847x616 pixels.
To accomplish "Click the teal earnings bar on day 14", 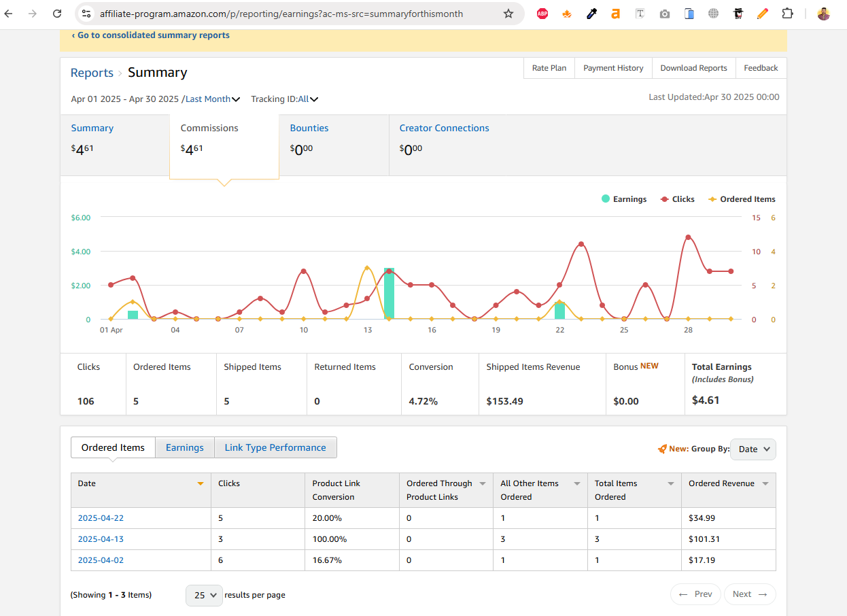I will (x=389, y=294).
